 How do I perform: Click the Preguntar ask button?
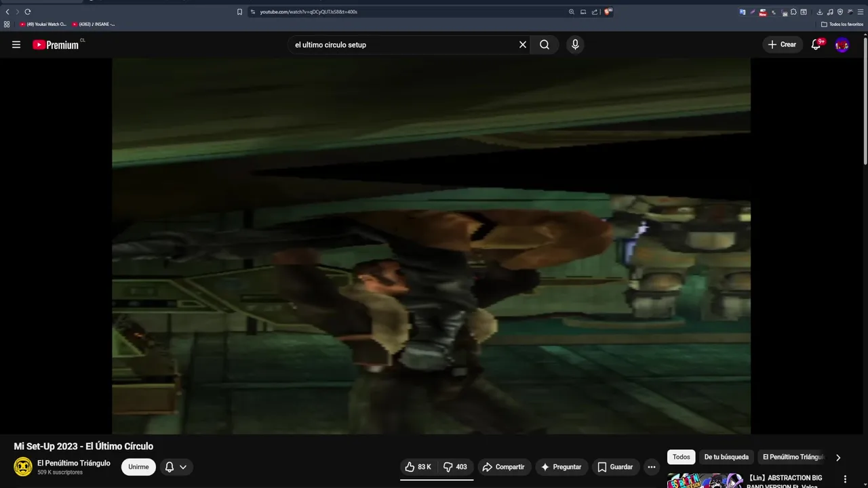pyautogui.click(x=561, y=467)
